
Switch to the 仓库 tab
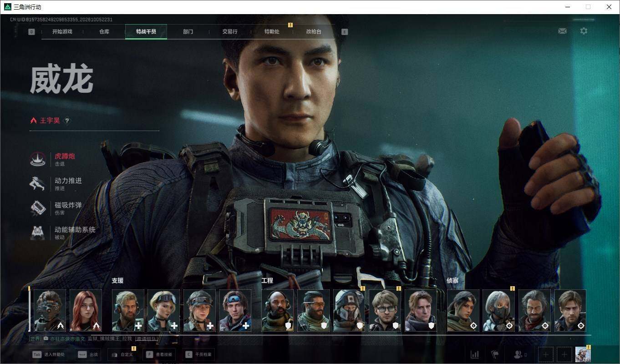[x=104, y=32]
